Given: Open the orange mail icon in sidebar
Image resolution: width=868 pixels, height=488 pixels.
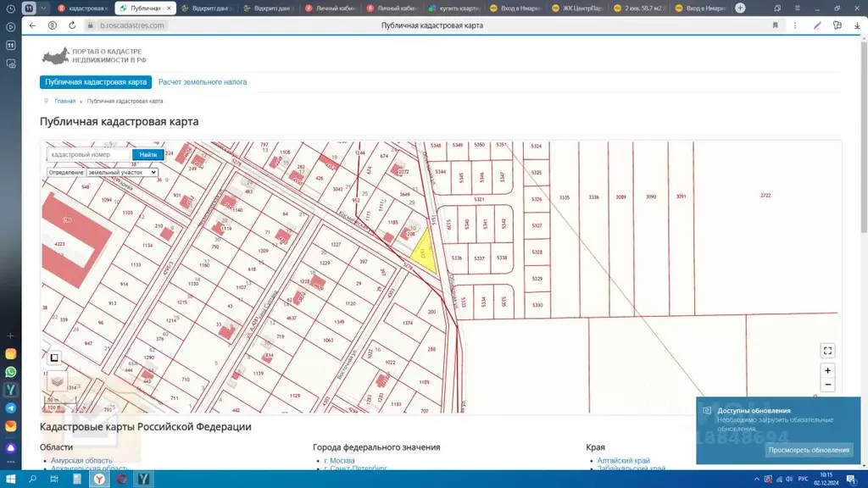Looking at the screenshot, I should [10, 426].
